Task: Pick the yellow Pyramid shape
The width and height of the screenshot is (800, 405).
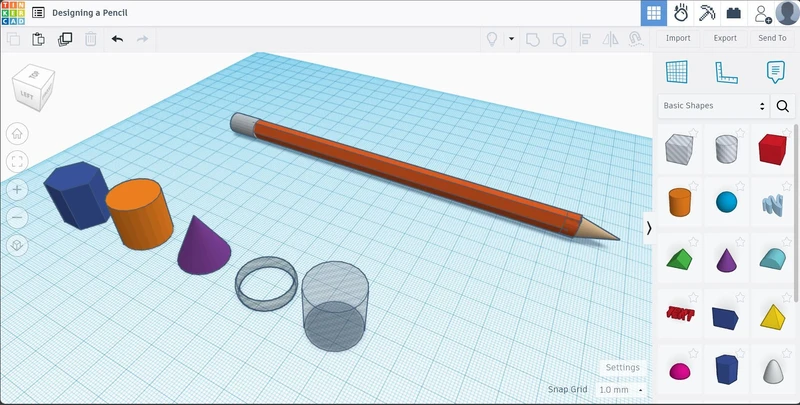Action: click(x=772, y=316)
